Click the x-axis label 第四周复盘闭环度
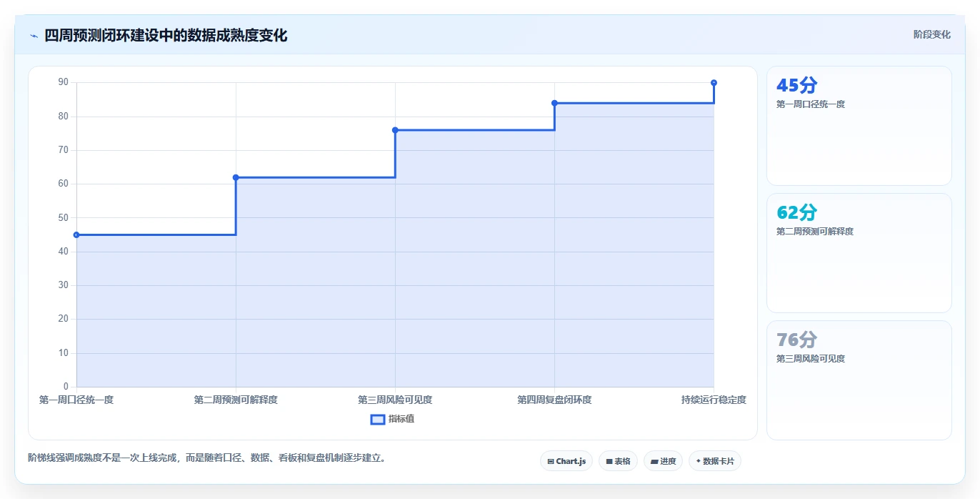 click(x=554, y=400)
